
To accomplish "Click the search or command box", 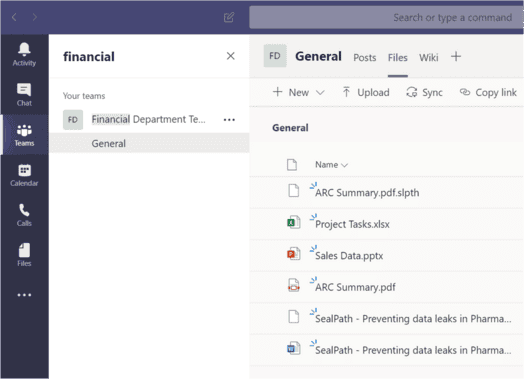I will pyautogui.click(x=386, y=17).
